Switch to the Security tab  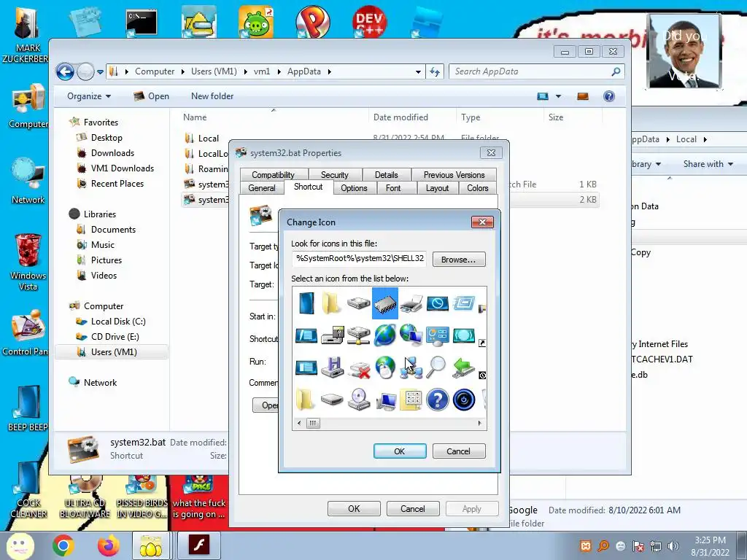tap(335, 175)
